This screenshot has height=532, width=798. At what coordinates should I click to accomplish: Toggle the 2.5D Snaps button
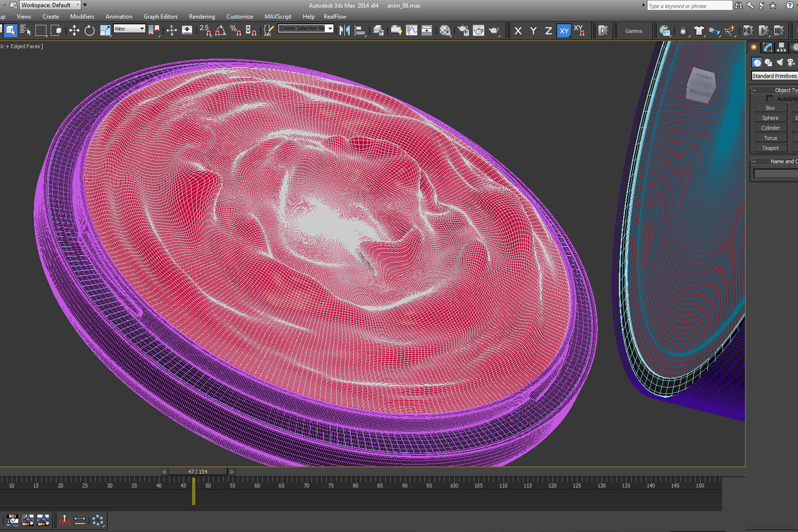[x=205, y=31]
